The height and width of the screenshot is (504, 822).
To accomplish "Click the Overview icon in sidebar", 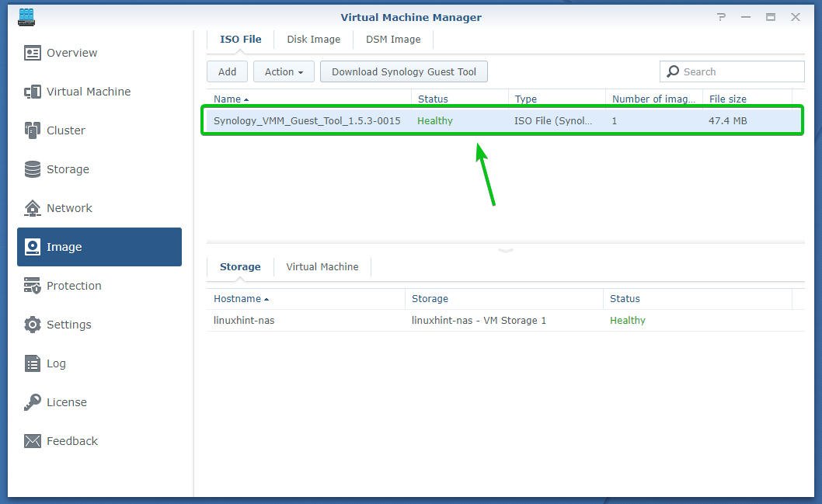I will pyautogui.click(x=33, y=53).
